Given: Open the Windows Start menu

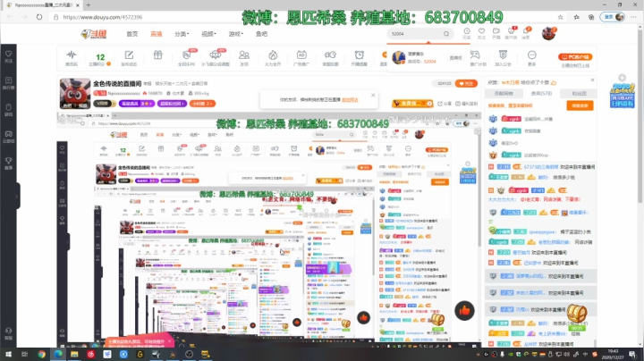Looking at the screenshot, I should pos(8,354).
